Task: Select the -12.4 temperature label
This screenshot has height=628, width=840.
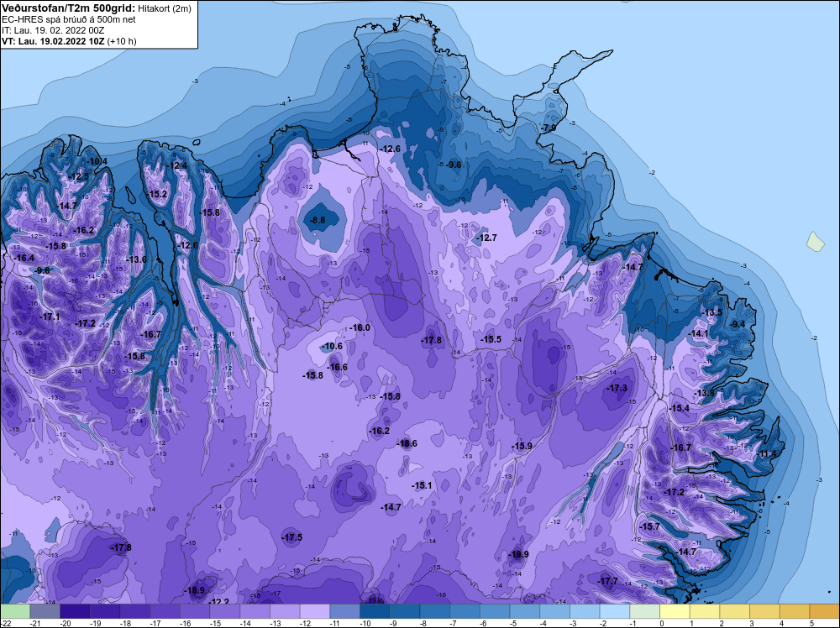Action: pyautogui.click(x=177, y=166)
